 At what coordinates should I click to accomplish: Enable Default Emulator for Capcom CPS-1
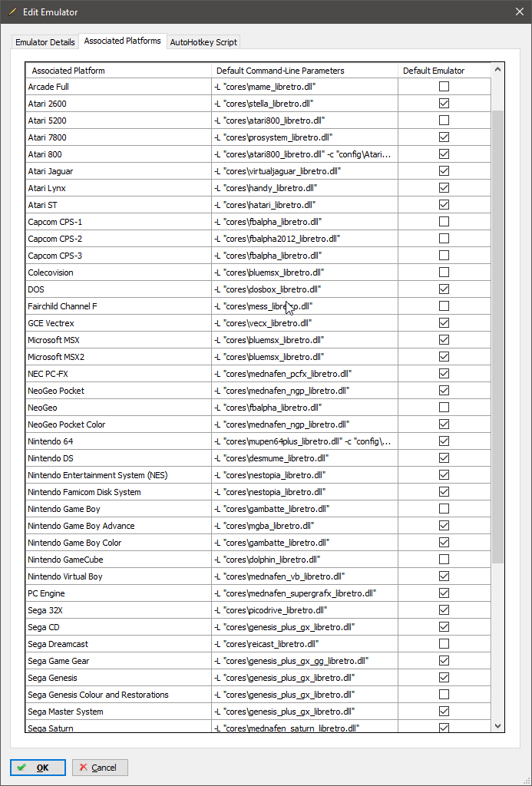444,222
